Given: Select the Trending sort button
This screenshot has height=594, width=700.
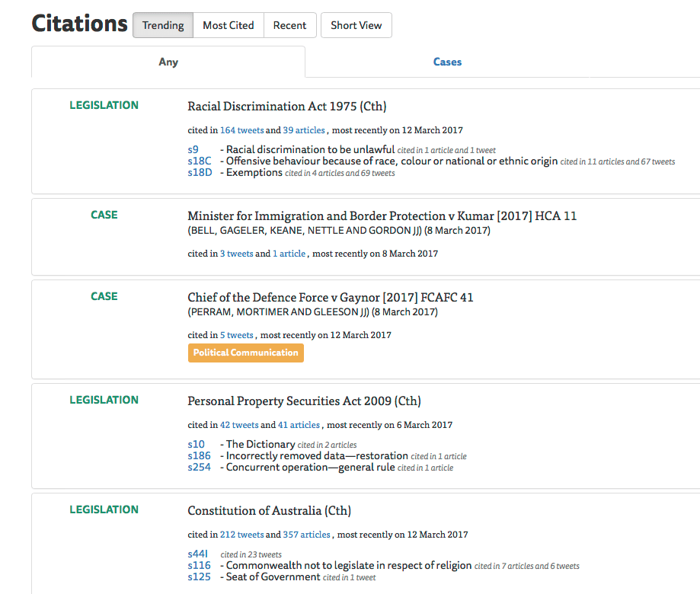Looking at the screenshot, I should [x=163, y=25].
